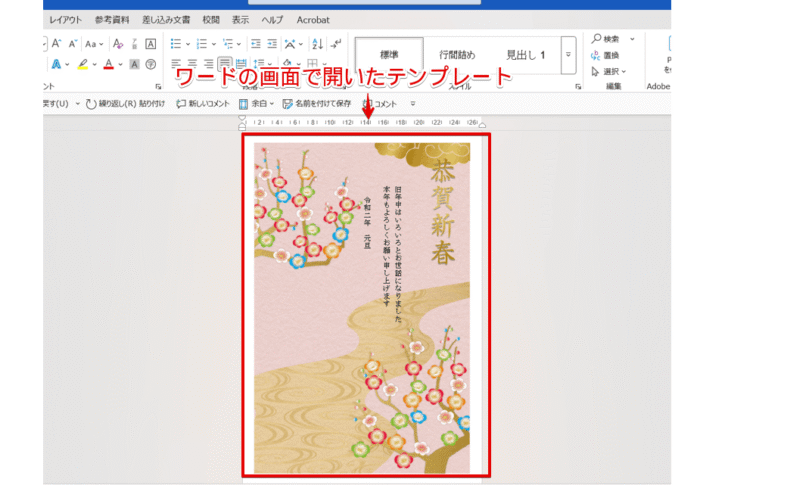Increase font size with the grow font icon
This screenshot has height=485, width=812.
point(56,43)
